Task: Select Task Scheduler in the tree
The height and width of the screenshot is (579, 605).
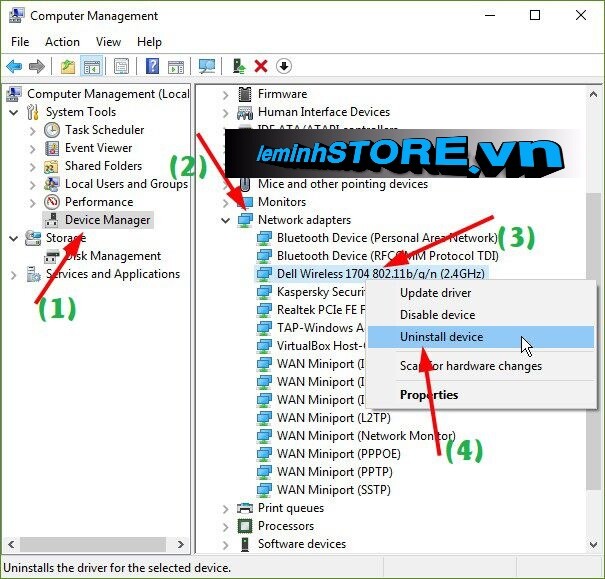Action: [104, 130]
